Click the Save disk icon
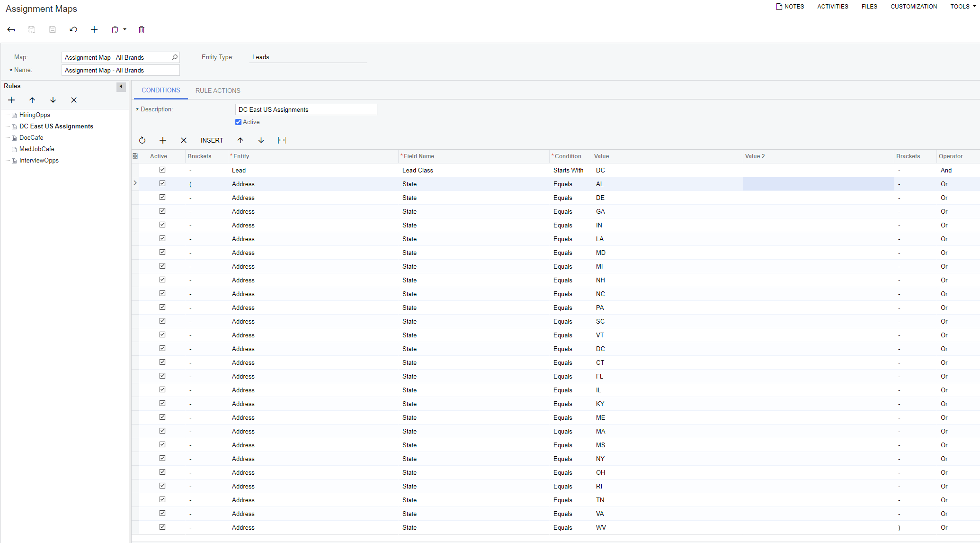Image resolution: width=980 pixels, height=543 pixels. (53, 29)
